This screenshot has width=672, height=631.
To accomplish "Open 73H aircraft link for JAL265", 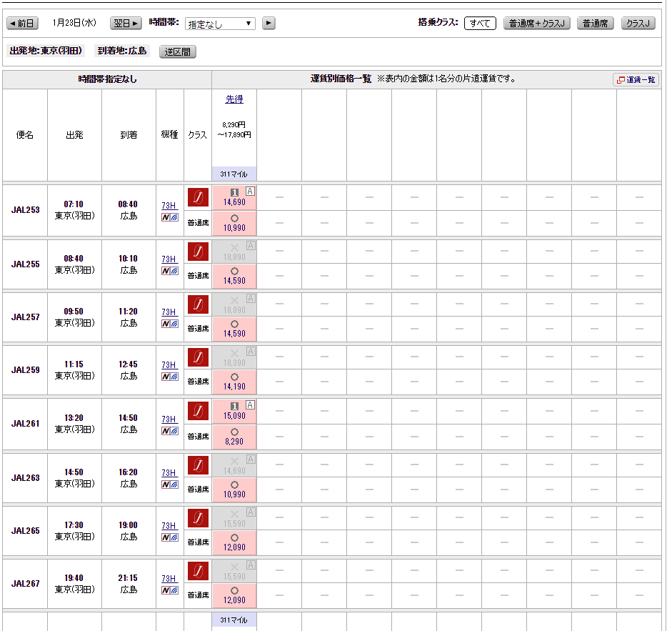I will 169,525.
